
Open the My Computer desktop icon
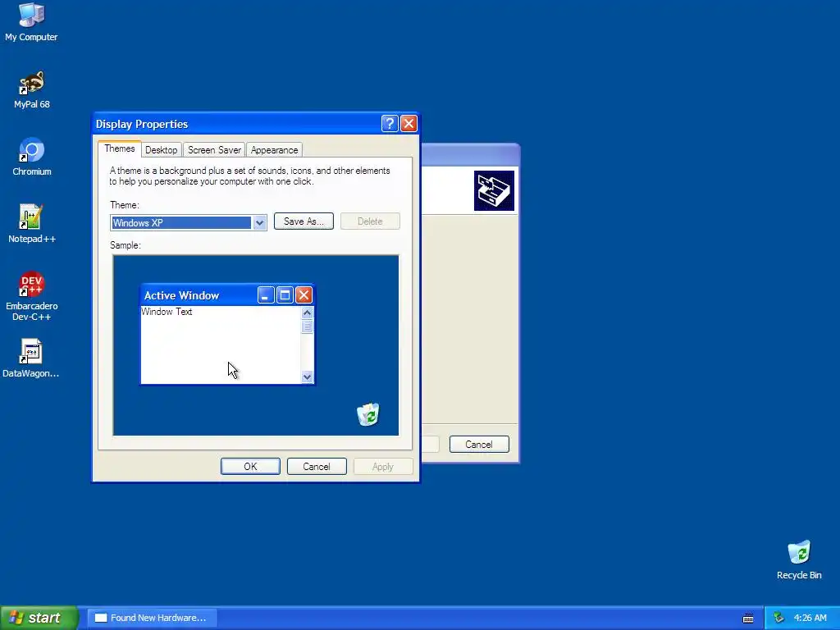pyautogui.click(x=32, y=22)
